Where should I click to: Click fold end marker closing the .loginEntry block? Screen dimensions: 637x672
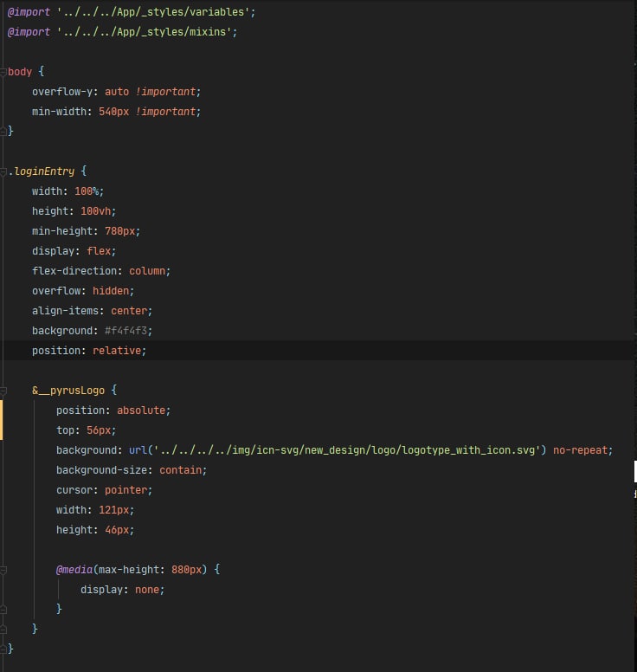[x=3, y=649]
